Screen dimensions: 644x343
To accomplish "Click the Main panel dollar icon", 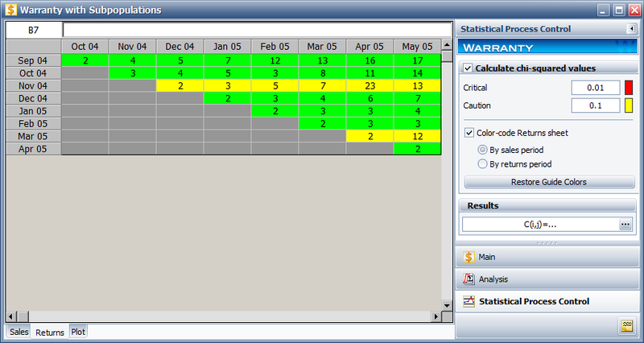I will coord(468,258).
